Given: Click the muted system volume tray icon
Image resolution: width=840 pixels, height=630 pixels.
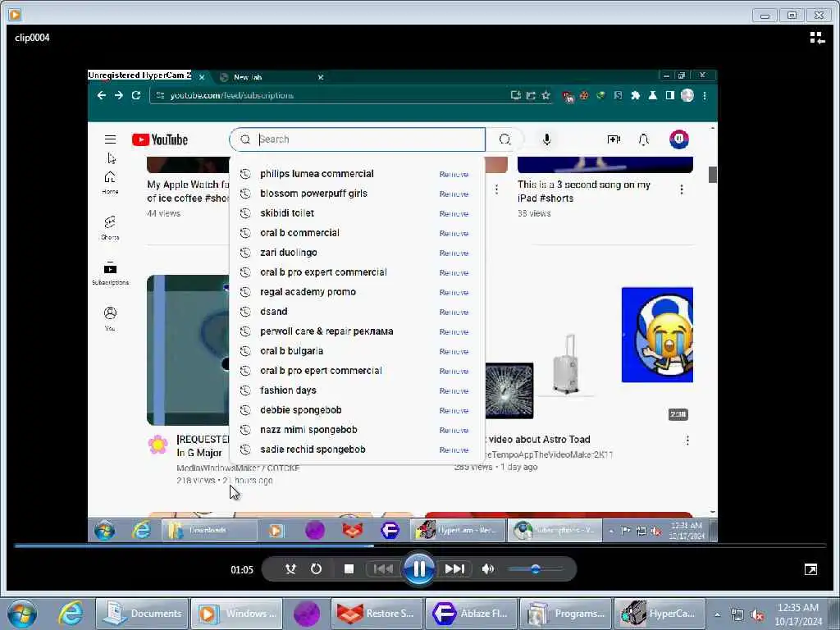Looking at the screenshot, I should 757,615.
